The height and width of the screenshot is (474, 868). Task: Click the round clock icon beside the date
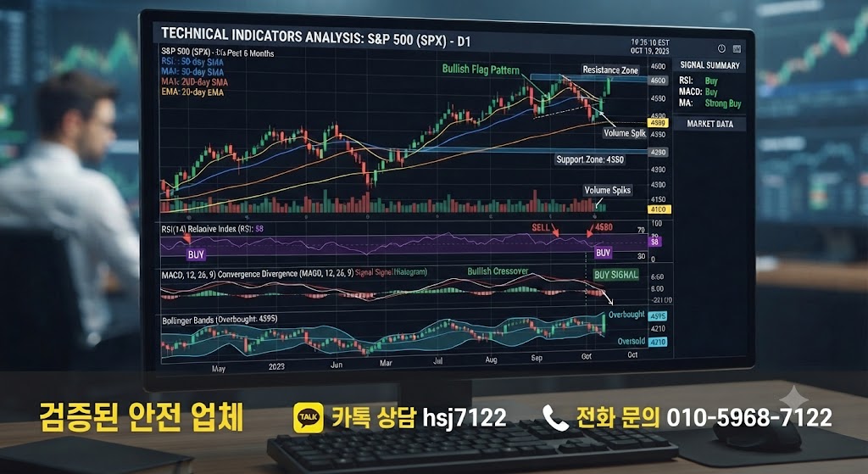(x=721, y=48)
